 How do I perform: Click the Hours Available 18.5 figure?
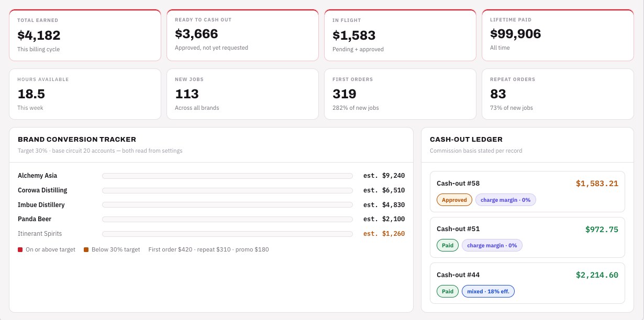coord(31,94)
